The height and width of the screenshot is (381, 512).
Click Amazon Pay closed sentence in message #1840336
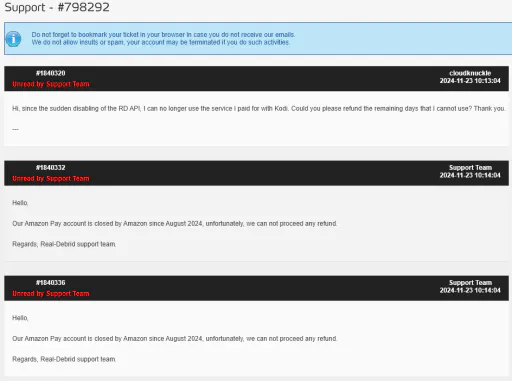coord(175,339)
